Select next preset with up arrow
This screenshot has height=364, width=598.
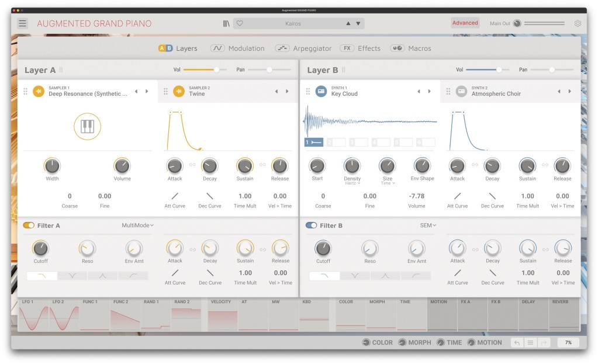tap(348, 23)
